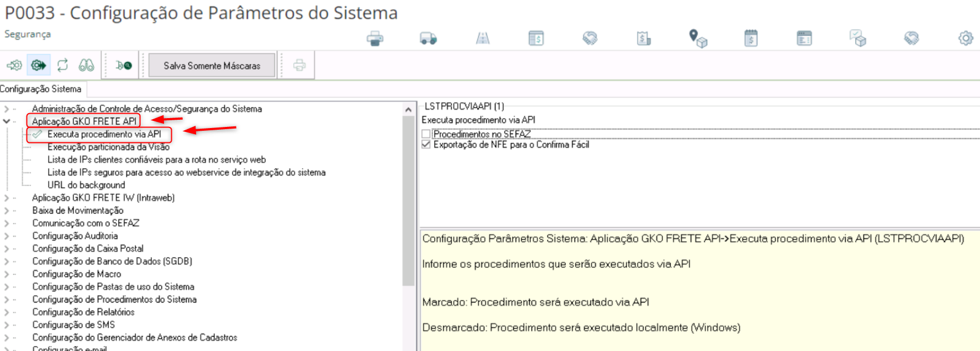The width and height of the screenshot is (980, 351).
Task: Click the dollar window icon beside the road icon
Action: point(536,38)
